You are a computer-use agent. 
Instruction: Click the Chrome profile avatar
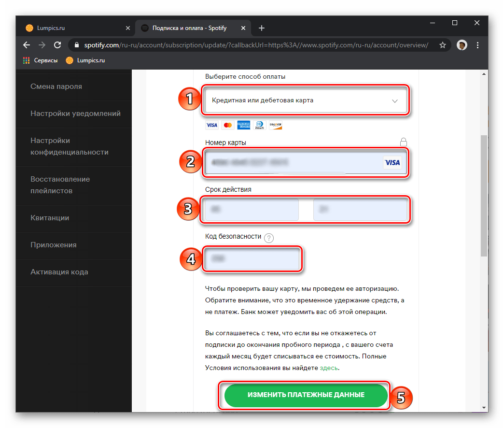coord(462,45)
